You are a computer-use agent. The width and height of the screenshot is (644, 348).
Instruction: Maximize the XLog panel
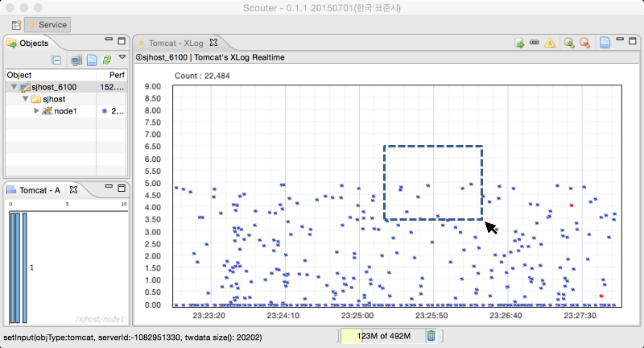coord(633,40)
